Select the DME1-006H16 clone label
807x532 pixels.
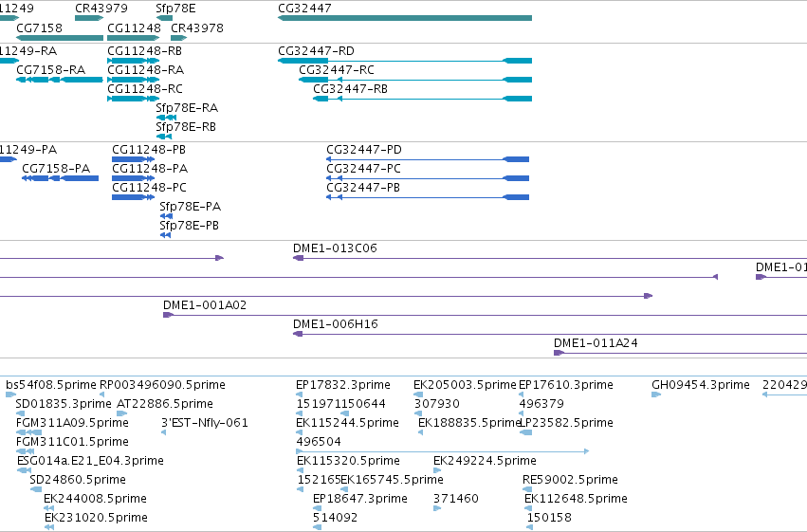point(336,324)
